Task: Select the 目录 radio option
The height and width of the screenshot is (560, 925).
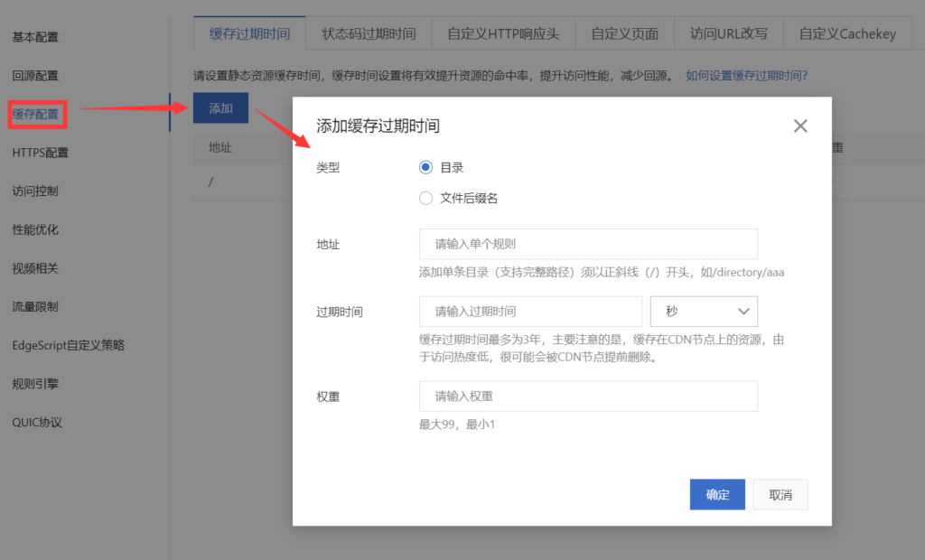Action: [x=426, y=167]
